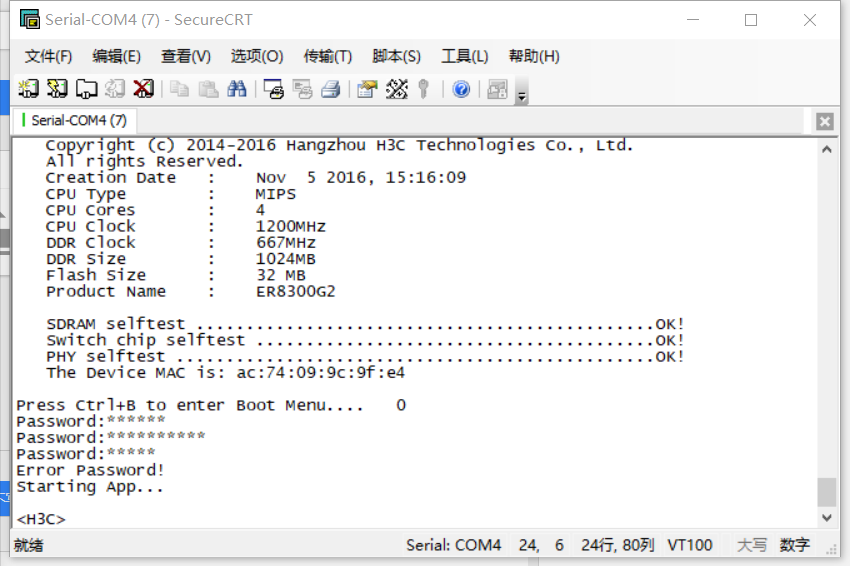
Task: Minimize the SecureCRT window
Action: click(693, 20)
